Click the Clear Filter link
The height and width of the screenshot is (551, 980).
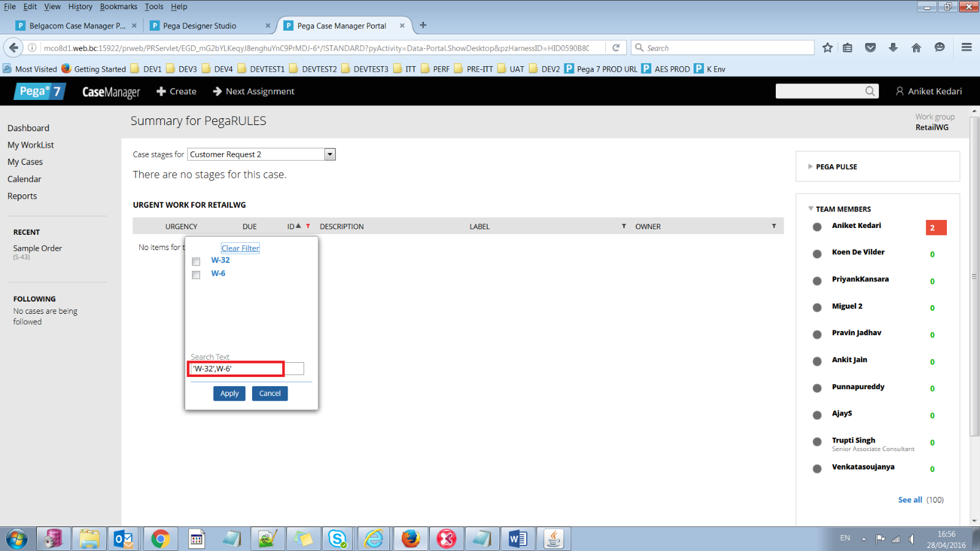coord(240,248)
